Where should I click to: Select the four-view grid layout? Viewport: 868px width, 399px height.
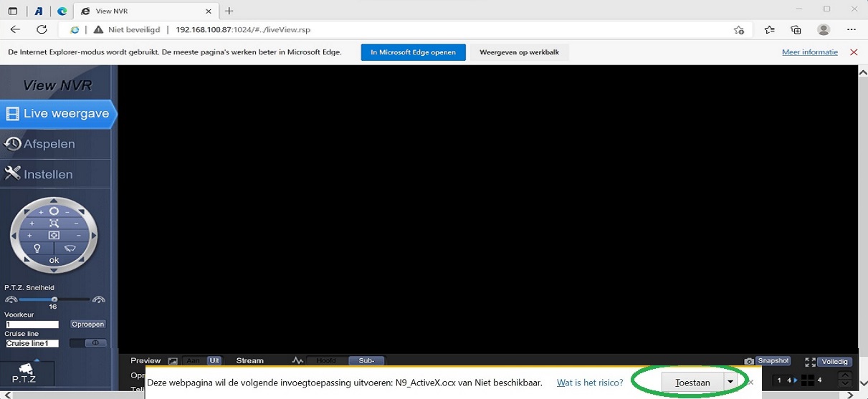(808, 380)
